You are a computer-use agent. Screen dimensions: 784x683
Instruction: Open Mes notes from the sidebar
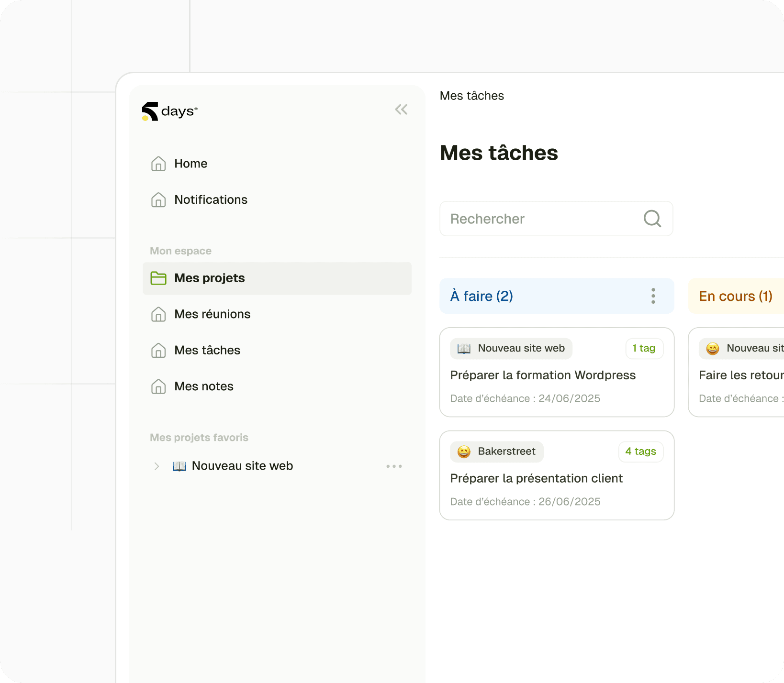point(203,386)
